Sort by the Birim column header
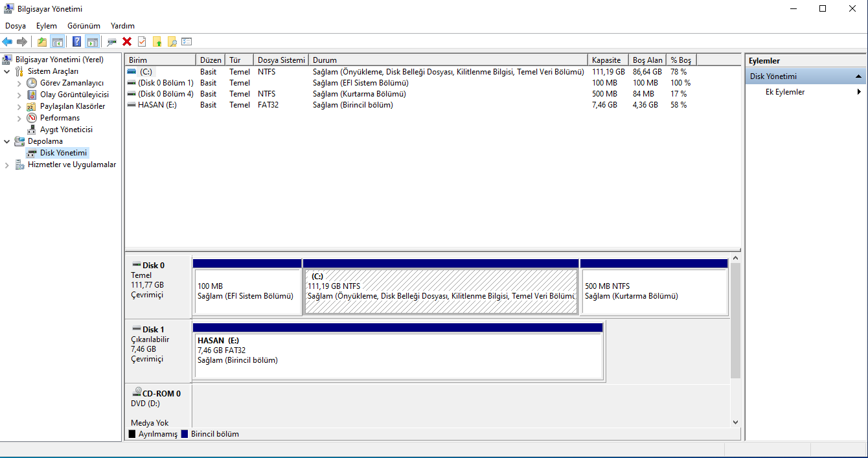 pyautogui.click(x=160, y=60)
